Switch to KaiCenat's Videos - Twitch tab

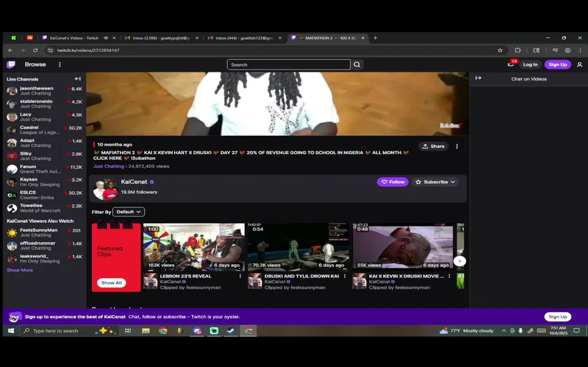point(74,38)
